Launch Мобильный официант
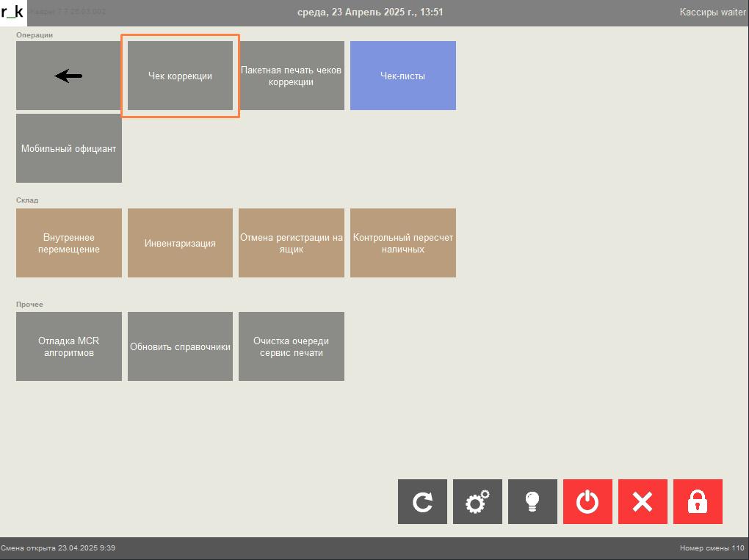The image size is (749, 560). 69,148
